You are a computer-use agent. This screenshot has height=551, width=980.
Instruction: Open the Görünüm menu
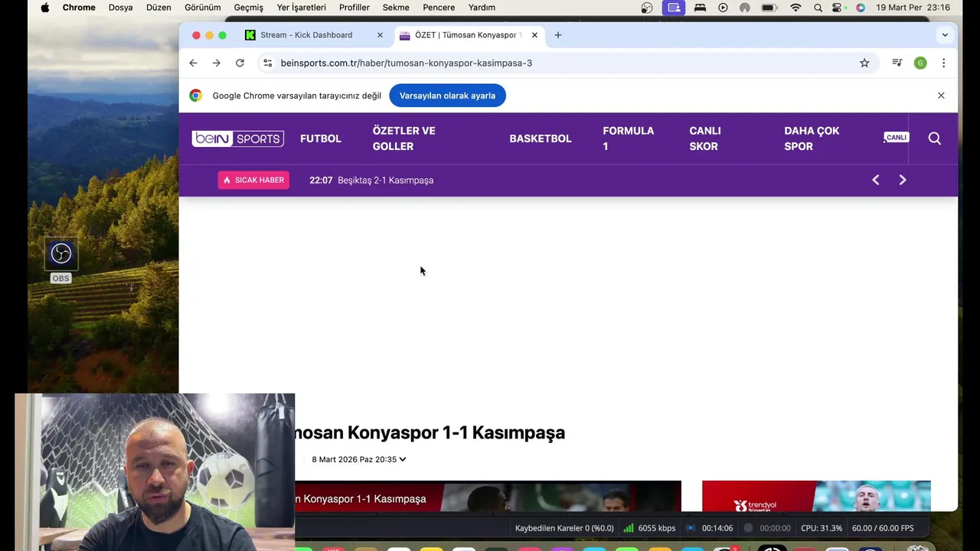(x=202, y=8)
